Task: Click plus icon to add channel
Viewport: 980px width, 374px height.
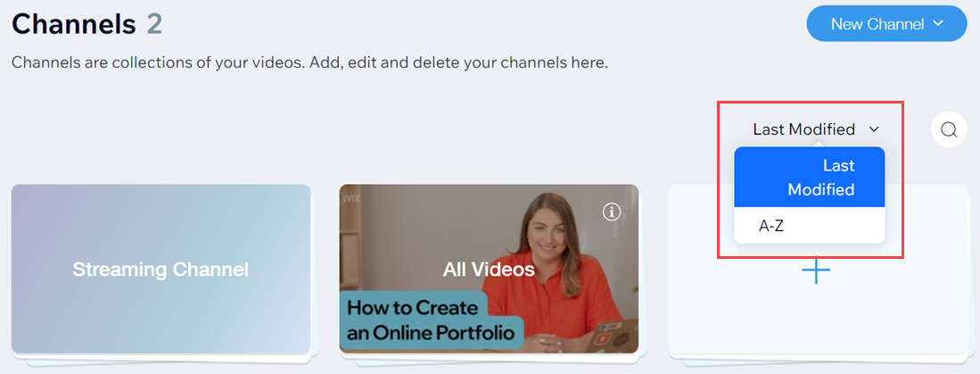Action: click(816, 270)
